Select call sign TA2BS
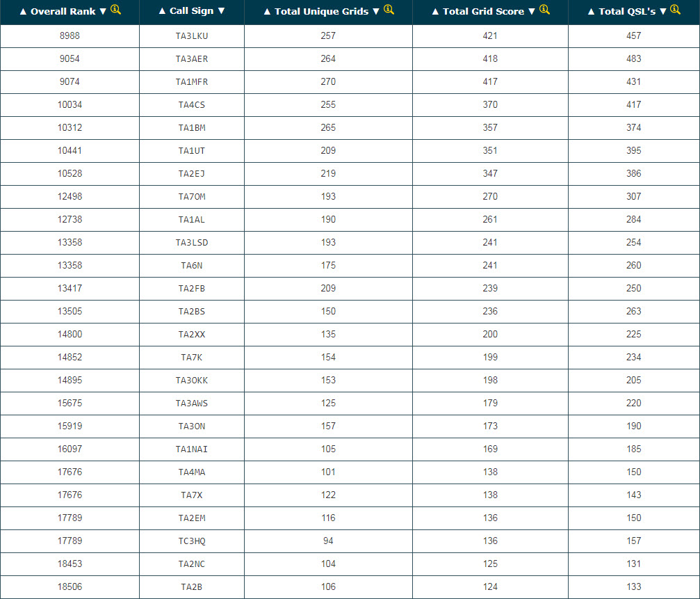The height and width of the screenshot is (599, 700). [x=192, y=312]
